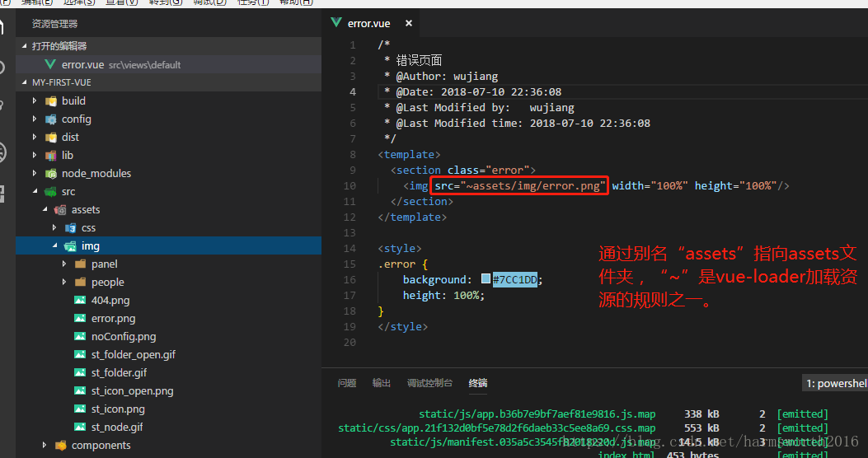Collapse the img folder arrow
This screenshot has width=868, height=458.
pos(54,246)
